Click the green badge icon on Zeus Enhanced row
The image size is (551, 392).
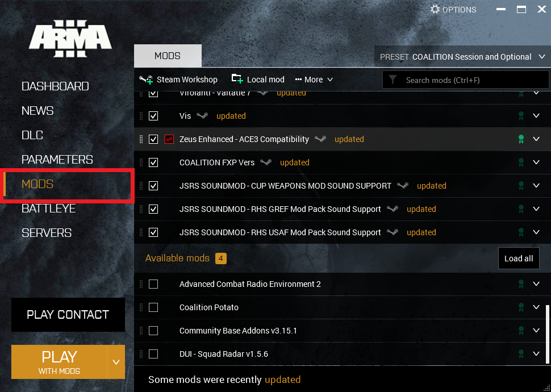click(520, 139)
